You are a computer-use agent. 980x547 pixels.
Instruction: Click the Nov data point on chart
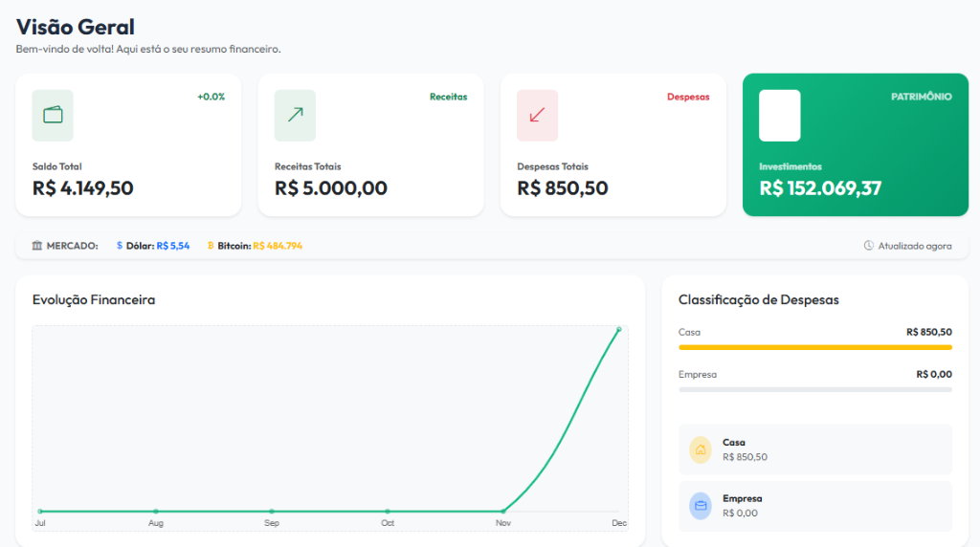coord(503,512)
